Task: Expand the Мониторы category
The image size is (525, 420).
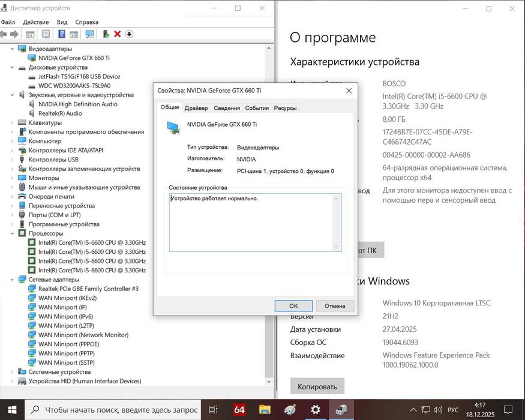Action: click(x=12, y=178)
